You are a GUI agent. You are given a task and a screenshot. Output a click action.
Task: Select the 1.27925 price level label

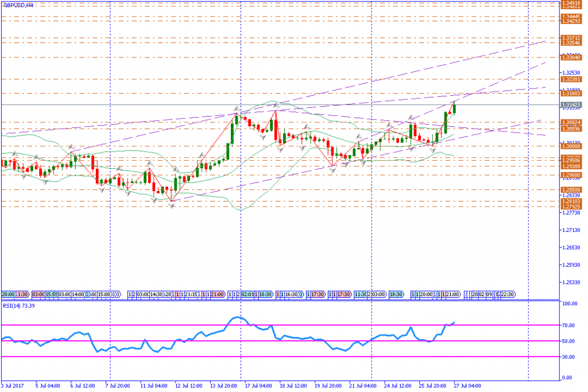pyautogui.click(x=571, y=207)
